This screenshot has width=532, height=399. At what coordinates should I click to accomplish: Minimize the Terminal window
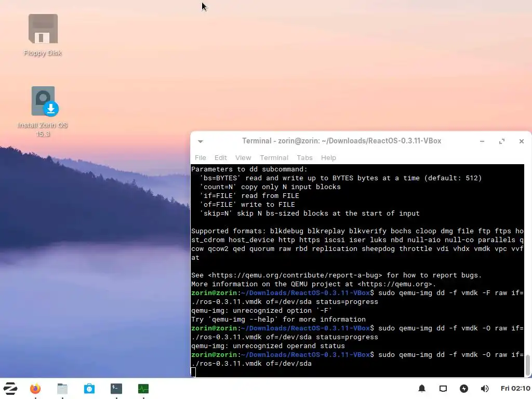[x=482, y=141]
